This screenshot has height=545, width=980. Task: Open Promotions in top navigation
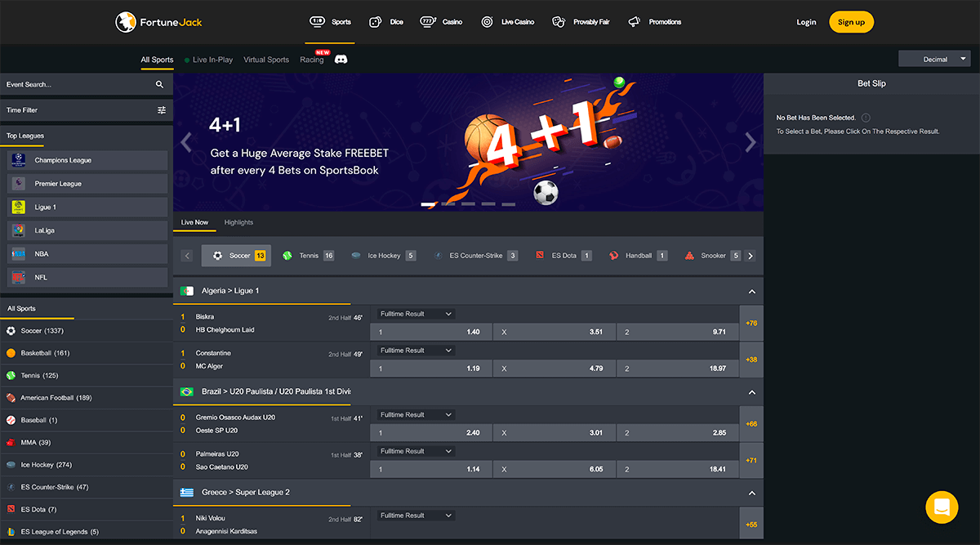pyautogui.click(x=654, y=22)
